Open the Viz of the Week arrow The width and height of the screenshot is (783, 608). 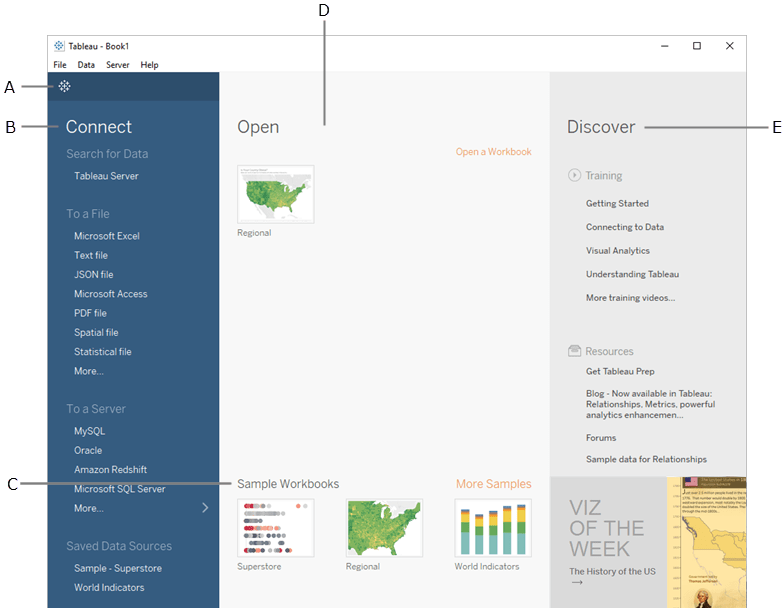coord(577,582)
